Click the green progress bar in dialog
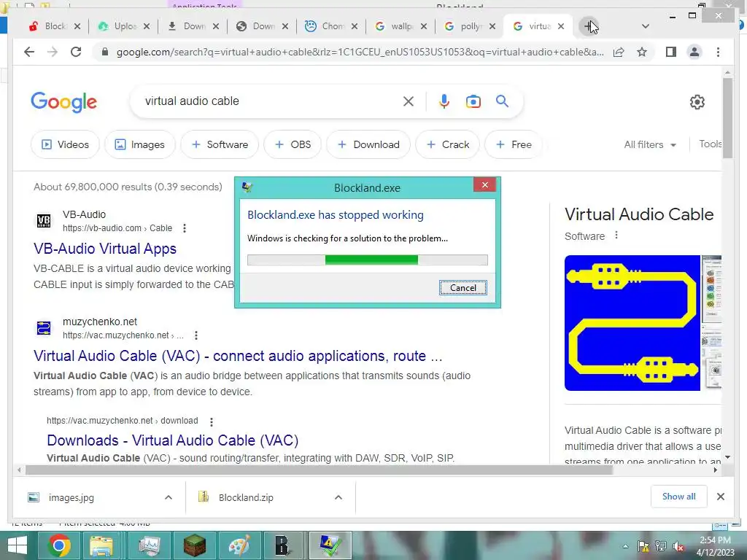 [x=371, y=260]
